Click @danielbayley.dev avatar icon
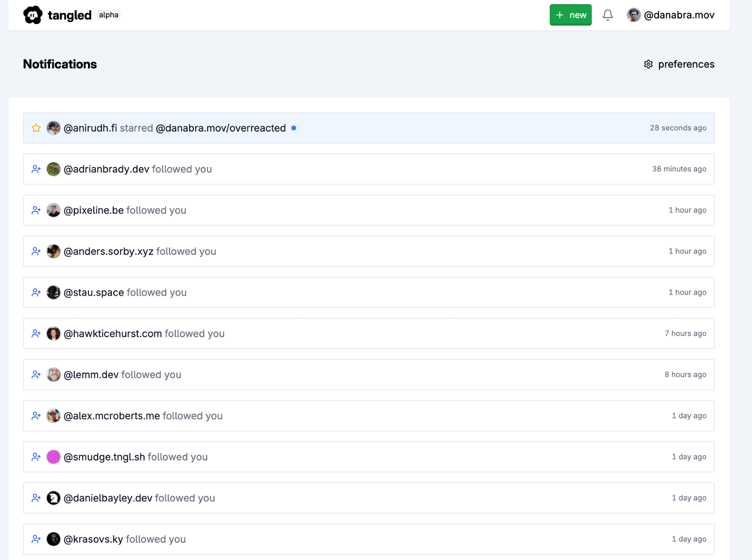752x560 pixels. tap(53, 498)
